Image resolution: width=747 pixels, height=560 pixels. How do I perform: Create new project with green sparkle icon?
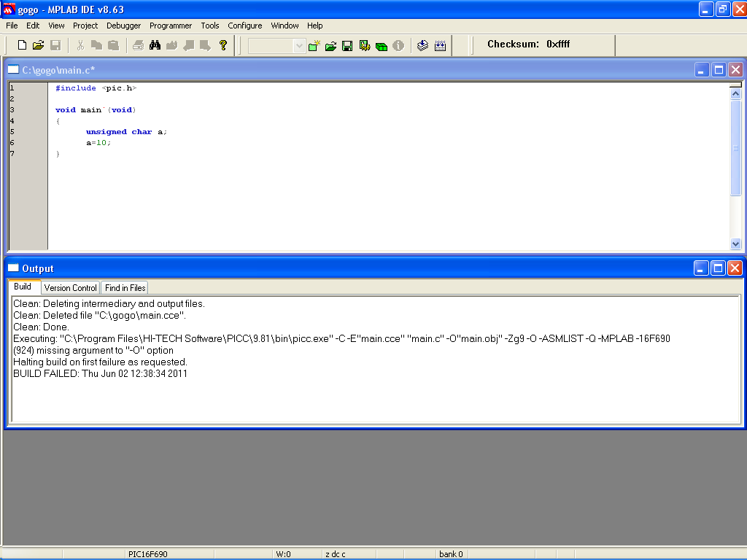click(x=314, y=46)
